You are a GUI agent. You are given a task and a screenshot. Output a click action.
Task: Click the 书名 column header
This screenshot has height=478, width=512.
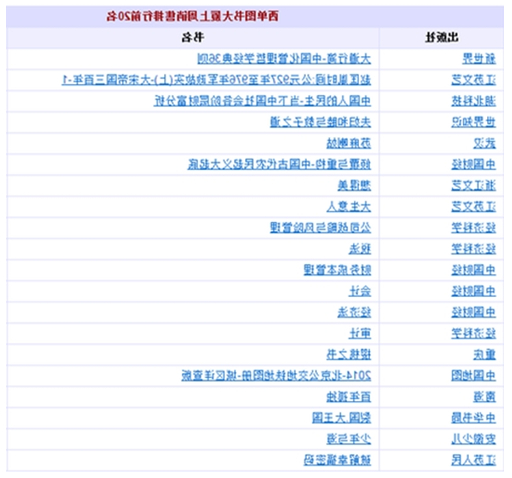coord(193,37)
